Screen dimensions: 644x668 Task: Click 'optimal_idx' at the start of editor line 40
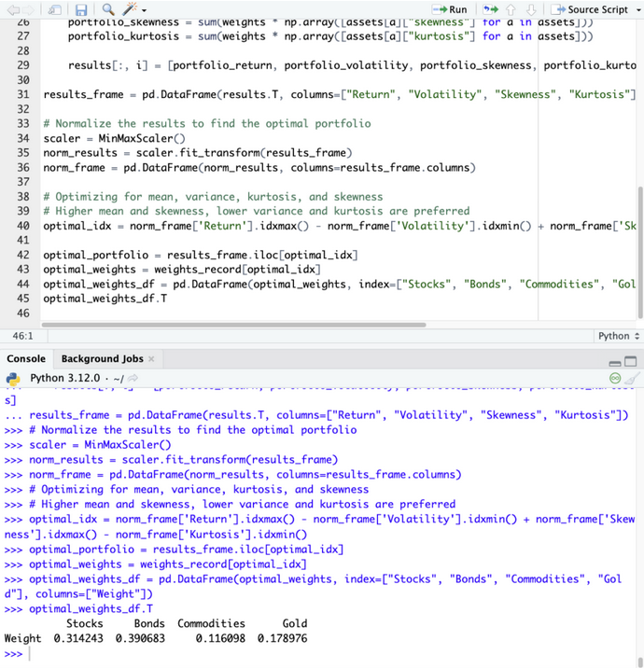pyautogui.click(x=77, y=226)
